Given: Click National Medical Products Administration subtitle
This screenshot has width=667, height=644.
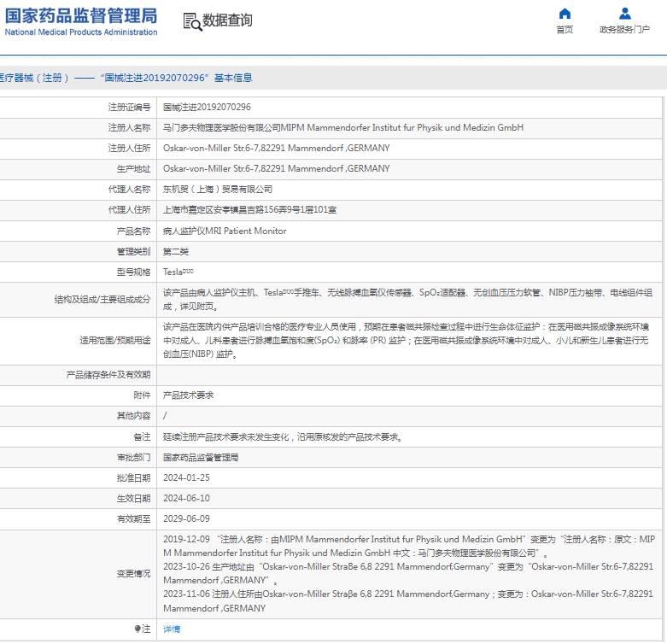Looking at the screenshot, I should pyautogui.click(x=81, y=32).
